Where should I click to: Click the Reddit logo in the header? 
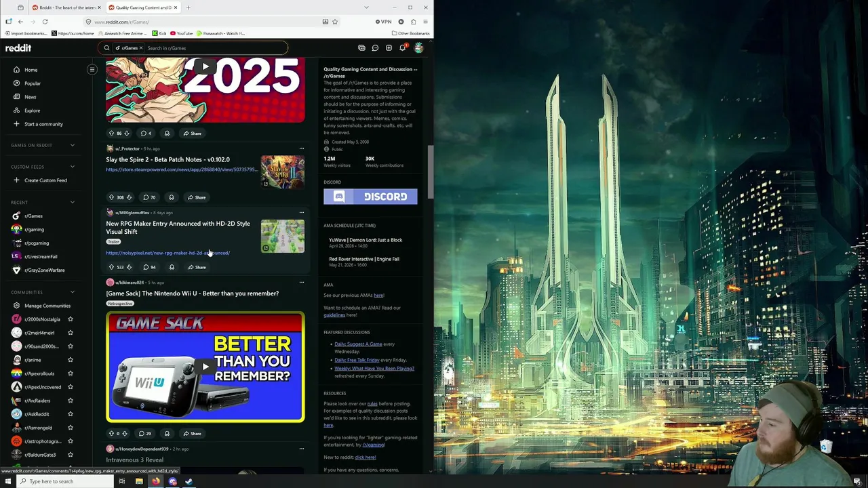(18, 48)
